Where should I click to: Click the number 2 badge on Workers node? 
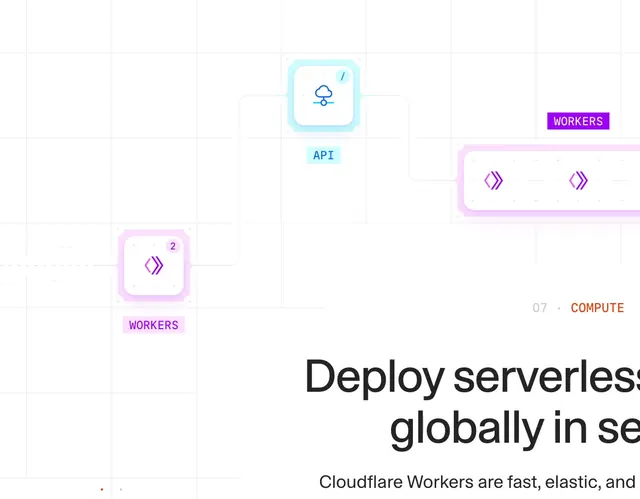coord(173,246)
